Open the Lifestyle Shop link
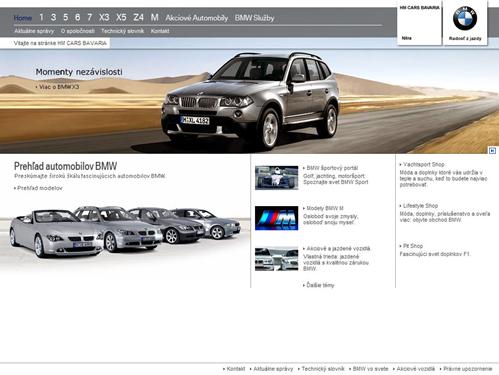 419,206
